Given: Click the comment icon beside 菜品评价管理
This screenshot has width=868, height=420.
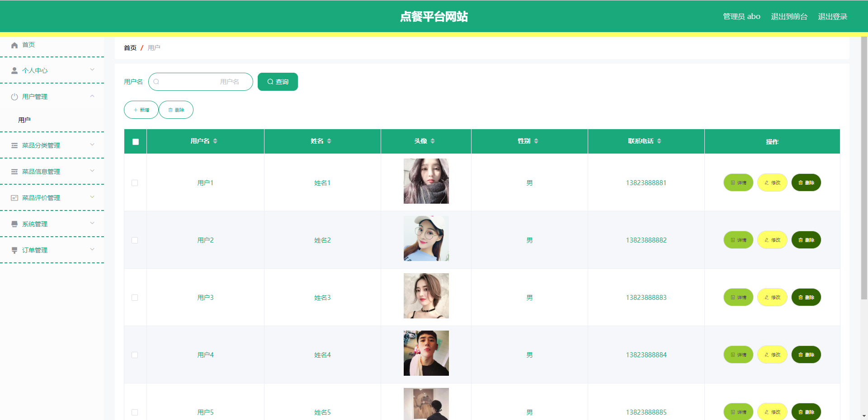Looking at the screenshot, I should click(14, 198).
